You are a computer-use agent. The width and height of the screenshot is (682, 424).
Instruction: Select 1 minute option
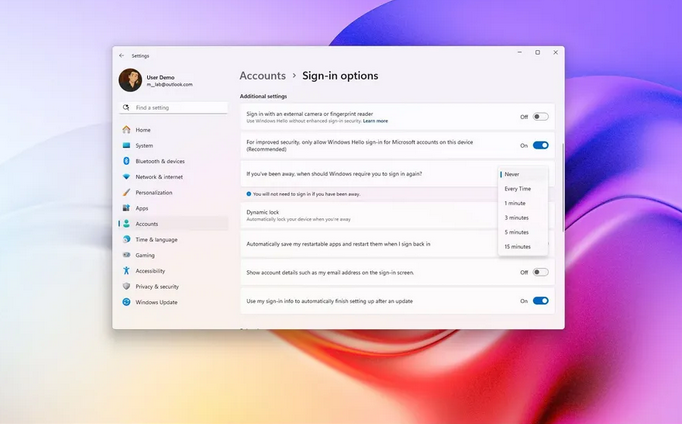[x=523, y=203]
